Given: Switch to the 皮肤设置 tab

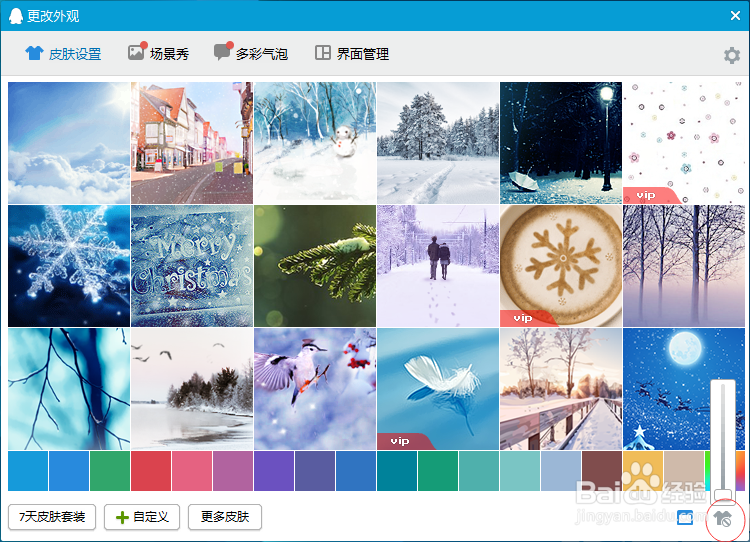Looking at the screenshot, I should (x=63, y=54).
